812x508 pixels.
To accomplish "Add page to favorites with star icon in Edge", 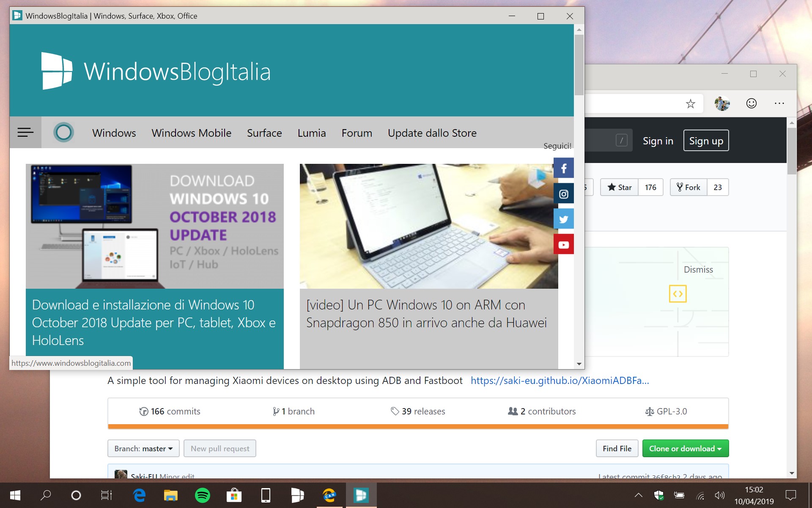I will pyautogui.click(x=691, y=104).
